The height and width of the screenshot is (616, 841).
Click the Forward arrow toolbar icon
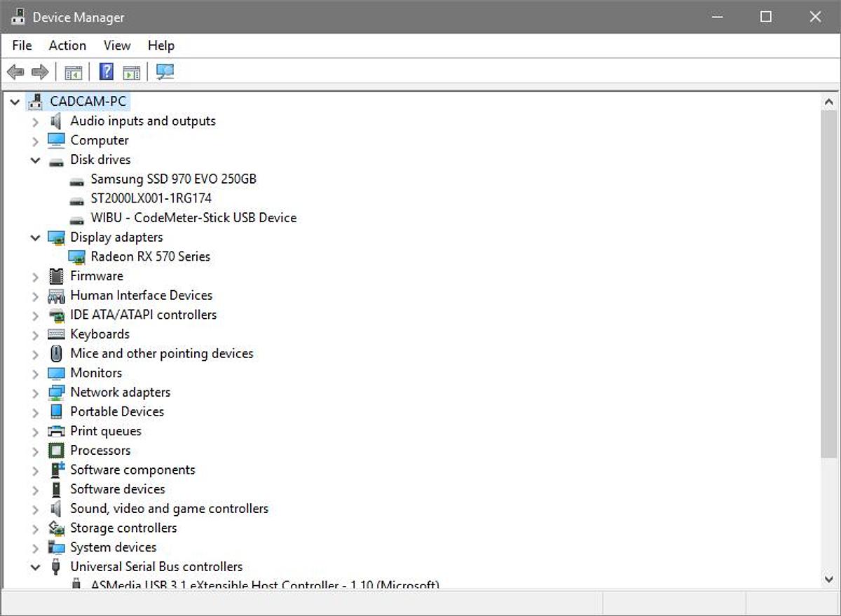40,72
